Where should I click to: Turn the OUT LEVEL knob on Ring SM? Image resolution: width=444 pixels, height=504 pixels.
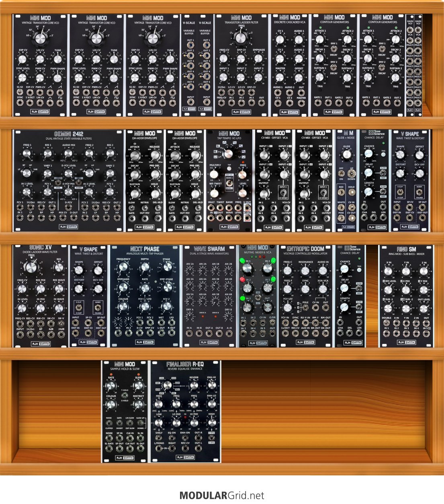click(424, 309)
